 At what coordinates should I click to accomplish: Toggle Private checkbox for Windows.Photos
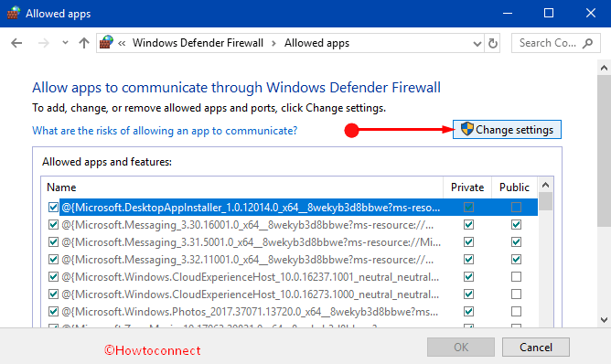(469, 312)
